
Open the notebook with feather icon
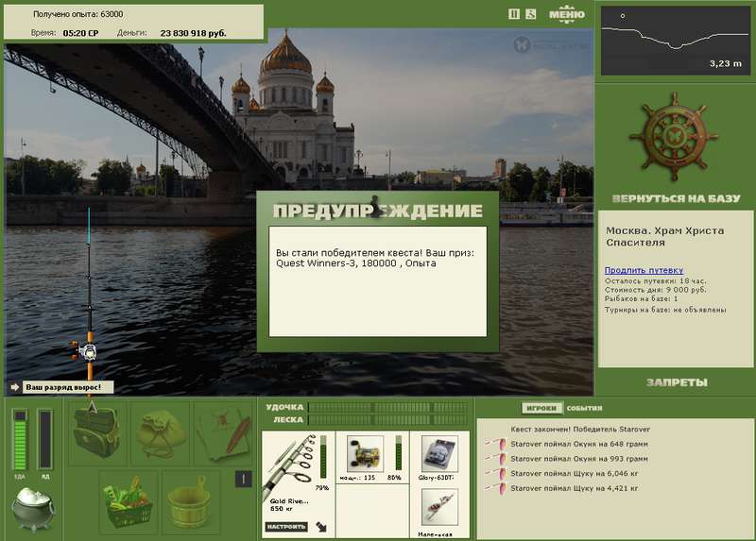point(224,434)
